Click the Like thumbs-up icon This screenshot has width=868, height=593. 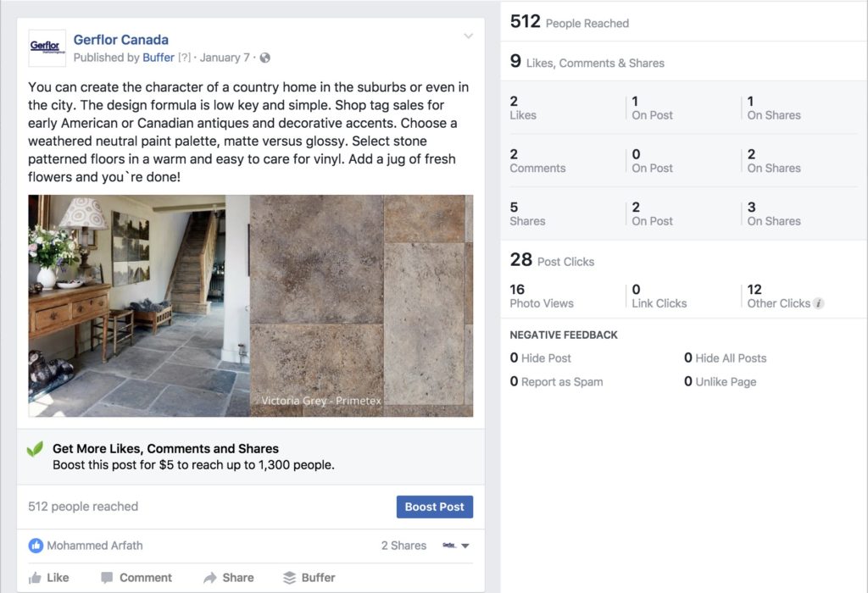[x=35, y=578]
